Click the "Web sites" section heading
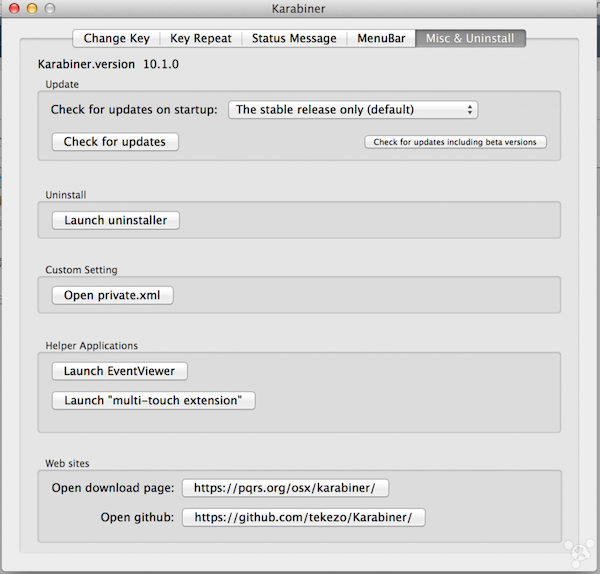The height and width of the screenshot is (574, 600). [67, 463]
